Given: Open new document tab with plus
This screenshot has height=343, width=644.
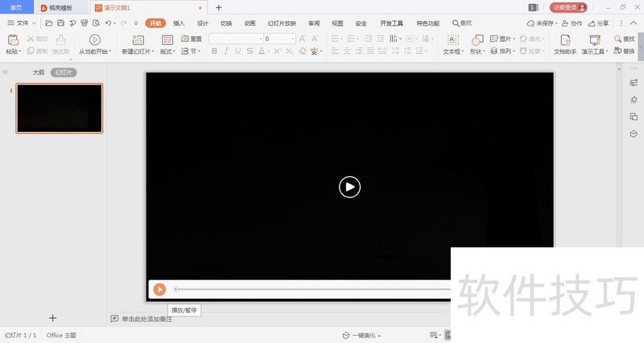Looking at the screenshot, I should point(218,7).
